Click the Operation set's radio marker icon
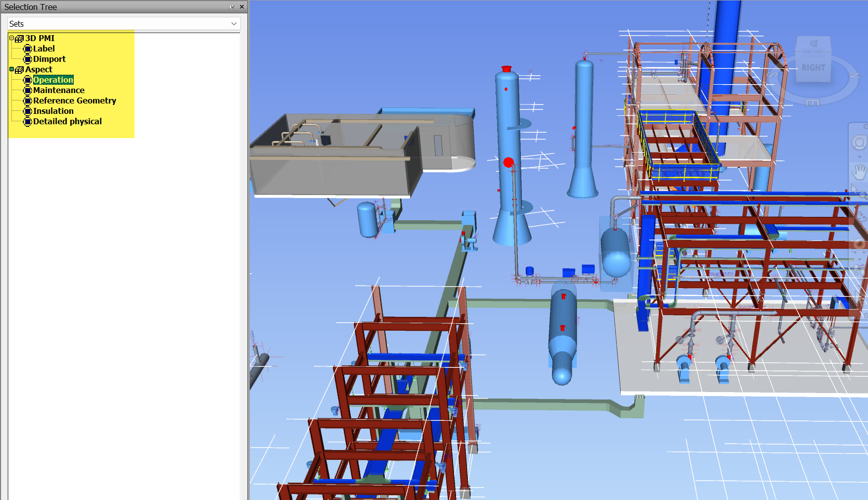Viewport: 868px width, 500px height. click(x=28, y=80)
